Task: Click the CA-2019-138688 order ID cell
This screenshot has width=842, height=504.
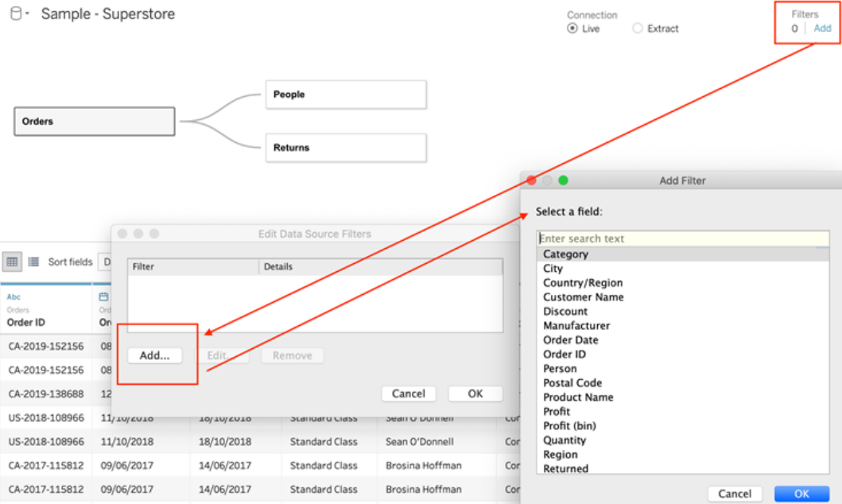Action: coord(46,394)
